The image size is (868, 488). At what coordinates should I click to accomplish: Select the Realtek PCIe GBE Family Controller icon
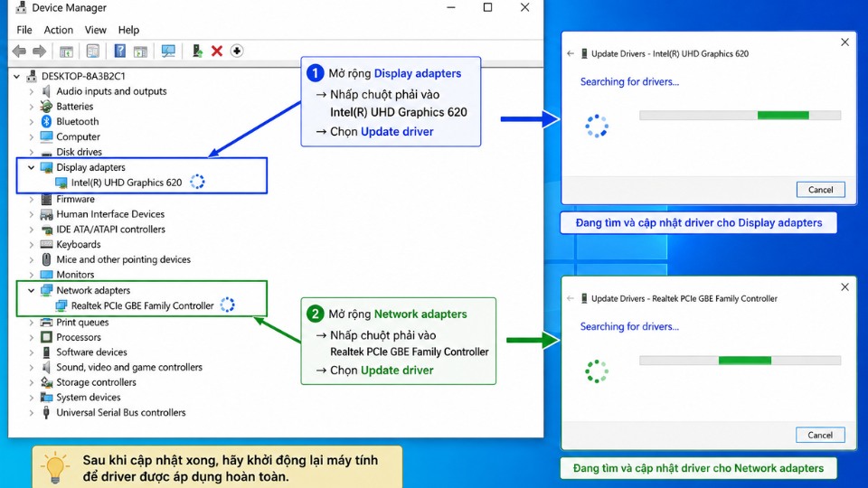pos(61,305)
